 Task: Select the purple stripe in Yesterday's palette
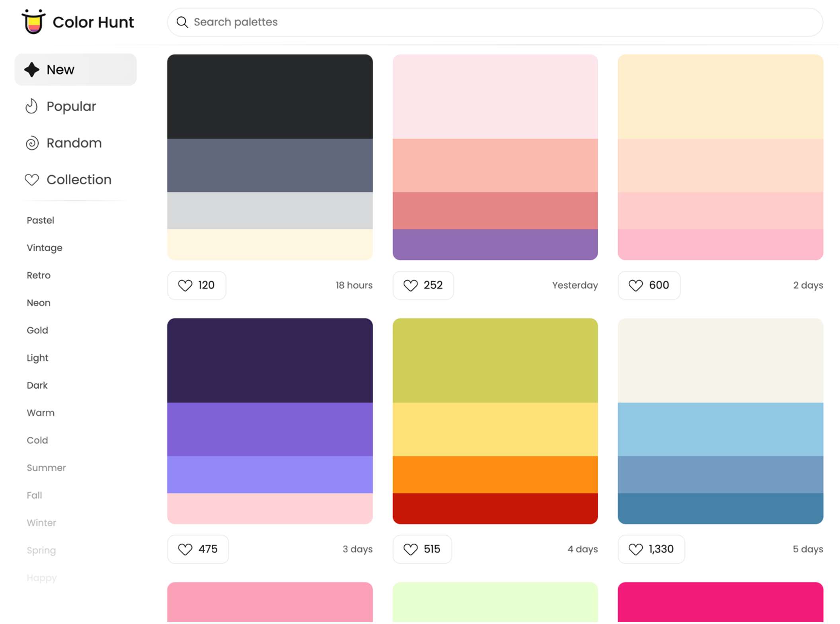pos(495,244)
